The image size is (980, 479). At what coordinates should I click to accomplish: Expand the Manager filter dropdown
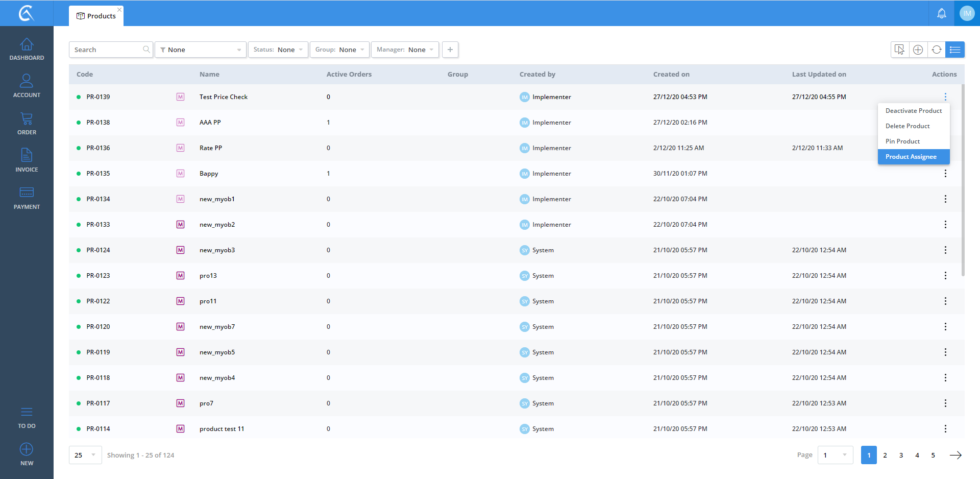click(405, 50)
